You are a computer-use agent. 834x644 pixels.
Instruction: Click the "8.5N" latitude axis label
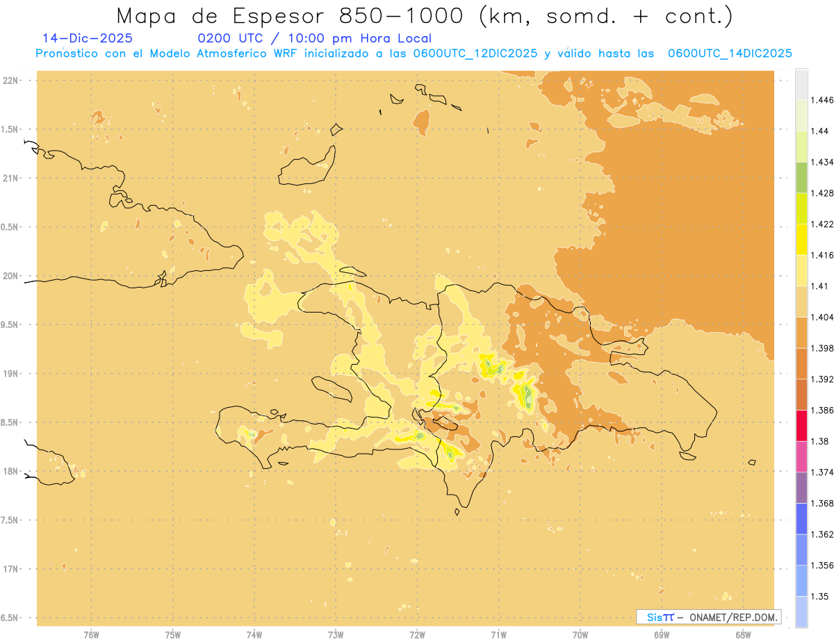click(x=10, y=422)
